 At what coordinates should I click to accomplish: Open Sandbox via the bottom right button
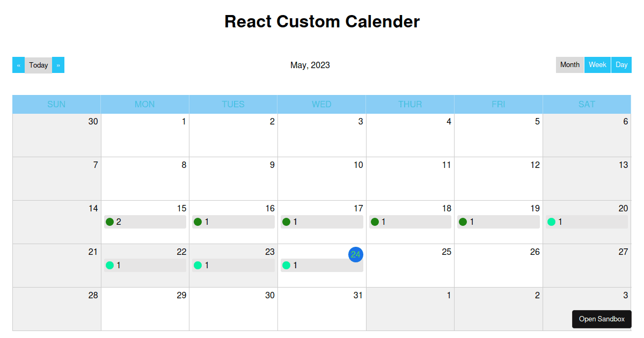point(602,319)
